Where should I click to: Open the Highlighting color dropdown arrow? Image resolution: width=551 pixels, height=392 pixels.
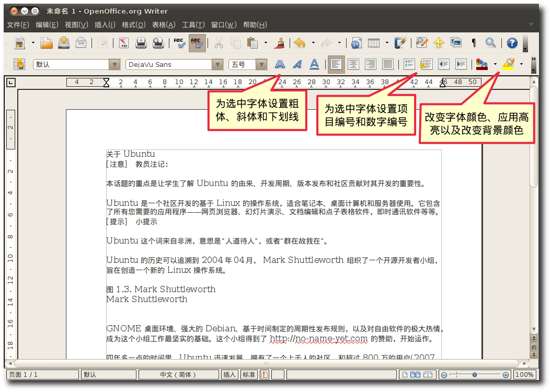(522, 64)
